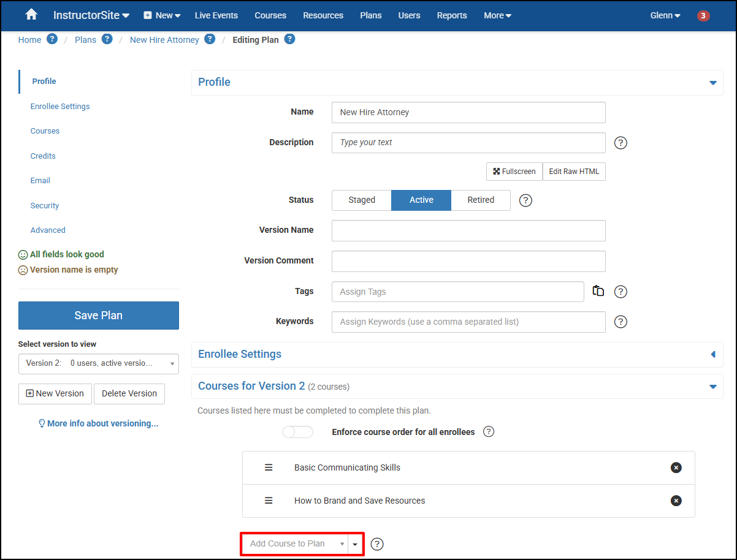The width and height of the screenshot is (737, 560).
Task: Click into the Version Name field
Action: pyautogui.click(x=468, y=231)
